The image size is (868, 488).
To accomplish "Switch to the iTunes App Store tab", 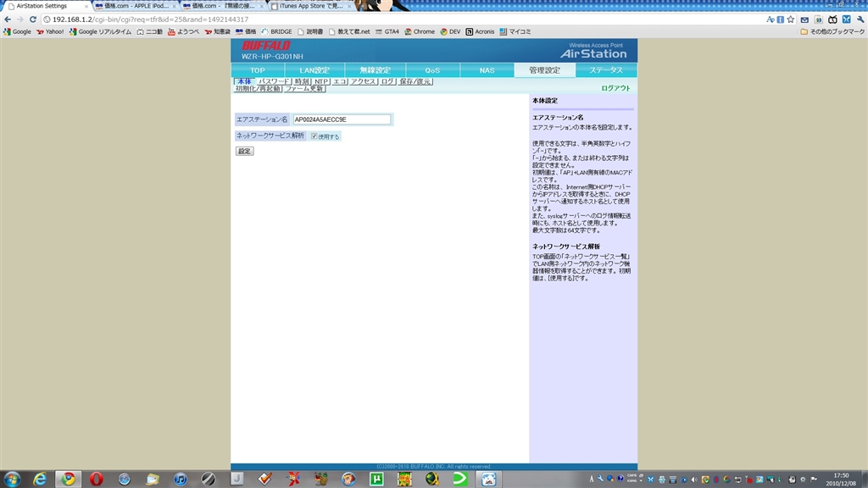I will [311, 6].
